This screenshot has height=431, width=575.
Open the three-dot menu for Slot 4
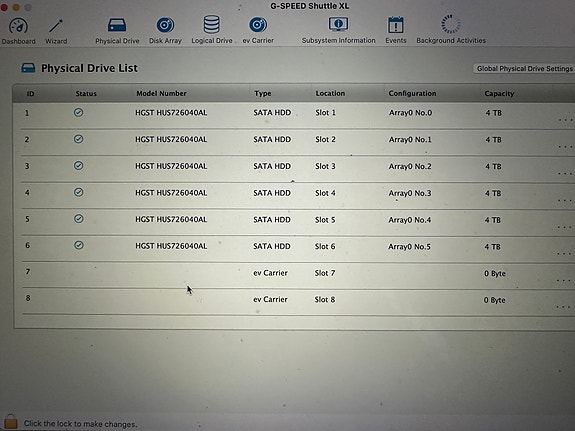tap(565, 200)
